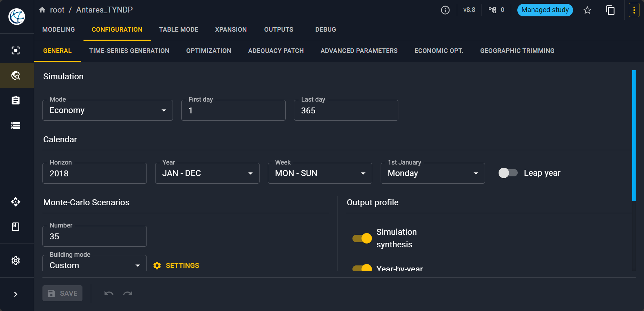Click the Number input showing 35
The image size is (644, 311).
pos(95,236)
